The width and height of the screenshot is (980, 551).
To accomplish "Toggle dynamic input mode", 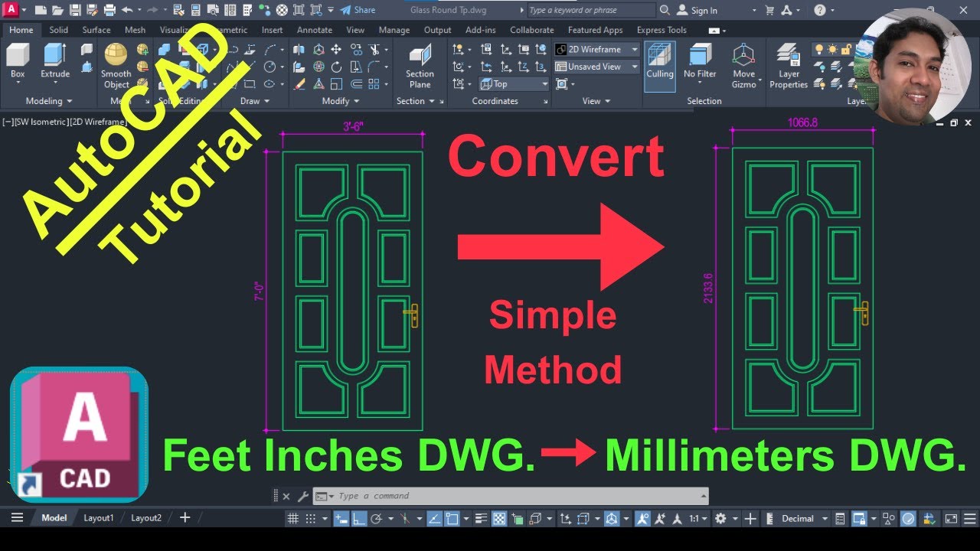I will click(341, 518).
